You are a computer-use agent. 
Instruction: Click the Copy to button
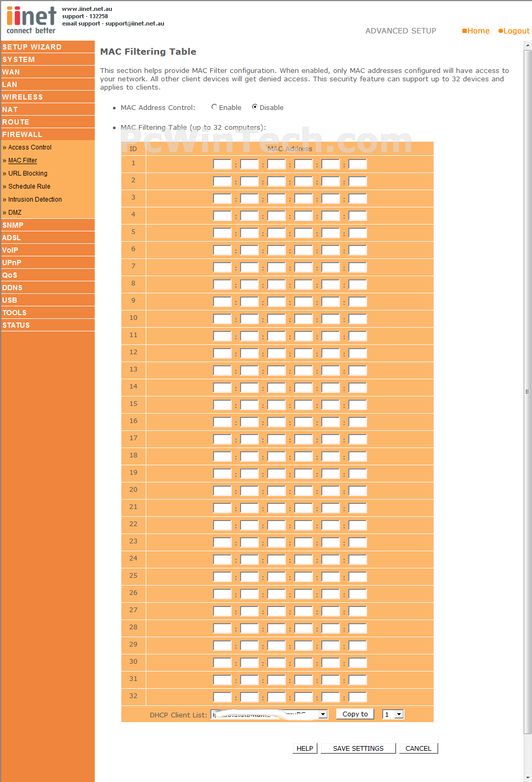point(355,714)
